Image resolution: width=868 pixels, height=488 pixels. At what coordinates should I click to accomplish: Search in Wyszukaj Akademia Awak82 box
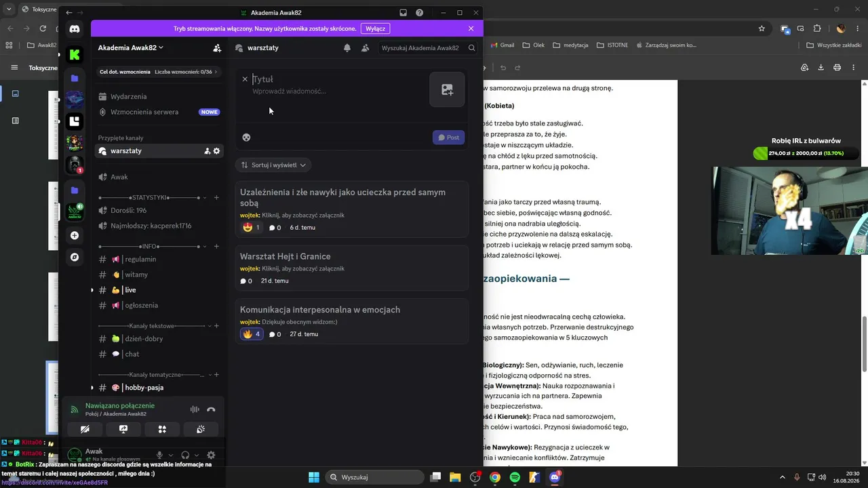[x=427, y=48]
